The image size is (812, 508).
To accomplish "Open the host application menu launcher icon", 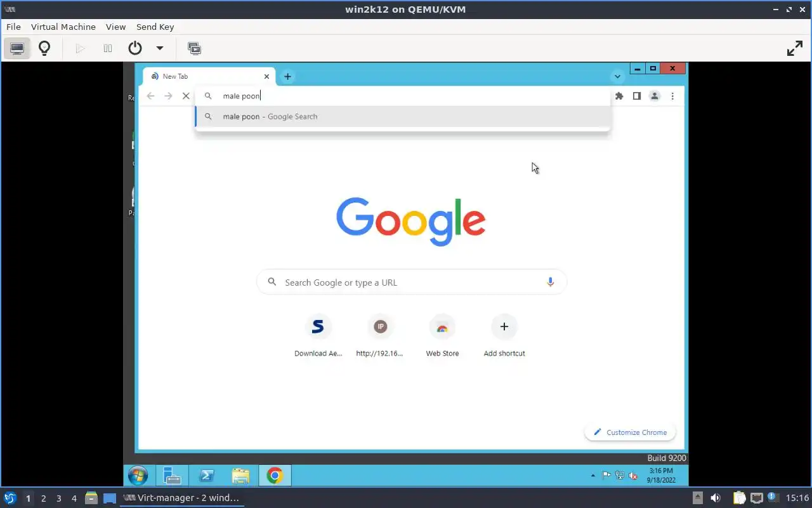I will point(10,498).
